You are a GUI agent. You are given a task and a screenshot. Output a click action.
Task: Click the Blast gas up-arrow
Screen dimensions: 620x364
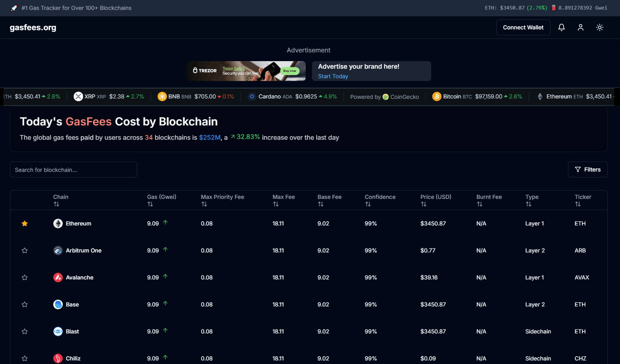coord(165,330)
